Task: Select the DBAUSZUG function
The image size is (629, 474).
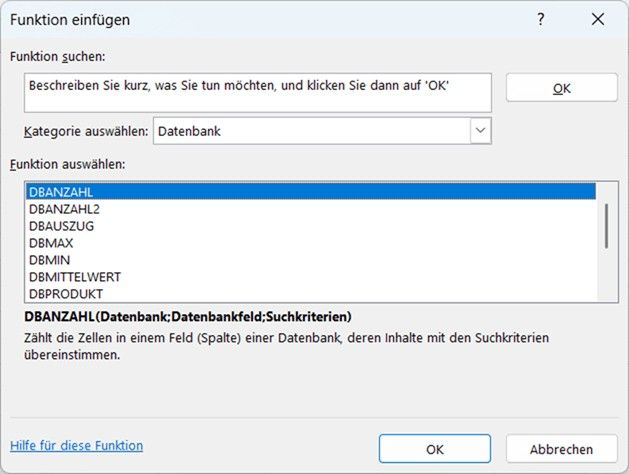Action: tap(310, 226)
